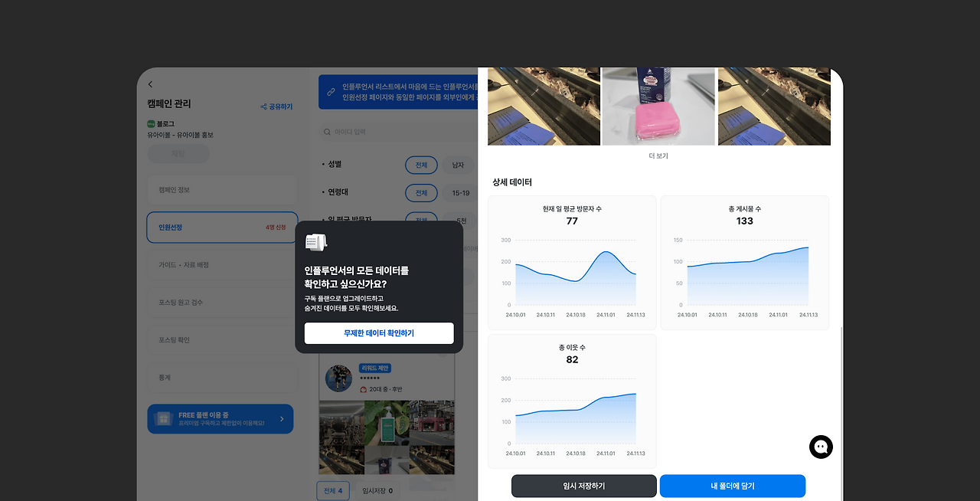Image resolution: width=980 pixels, height=501 pixels.
Task: Click the back arrow above 캠페인 관리
Action: pyautogui.click(x=150, y=84)
